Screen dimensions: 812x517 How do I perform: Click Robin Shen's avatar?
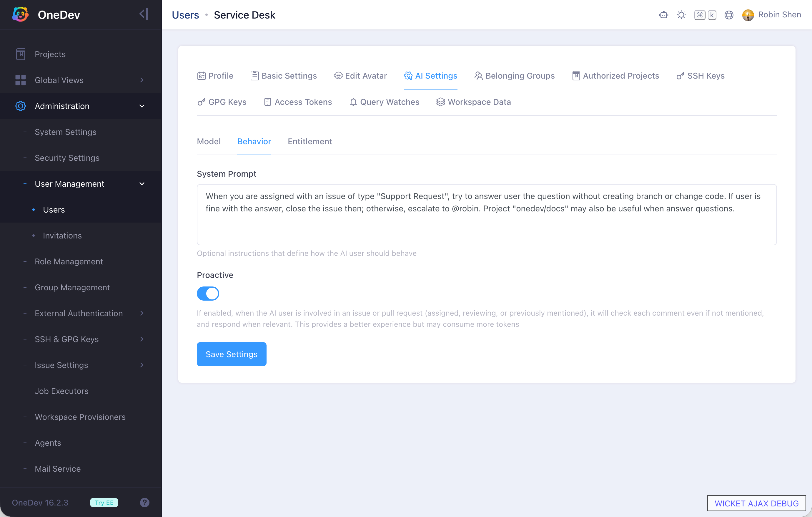tap(748, 15)
